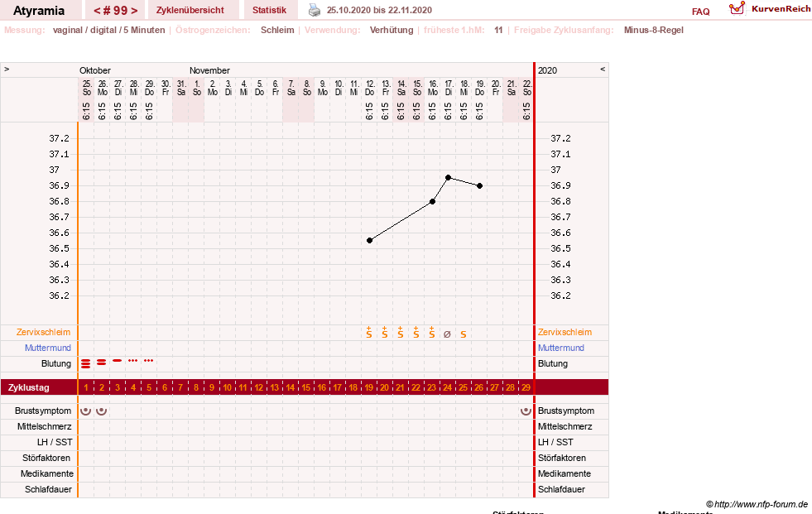
Task: Click the 2020 year label
Action: [547, 70]
